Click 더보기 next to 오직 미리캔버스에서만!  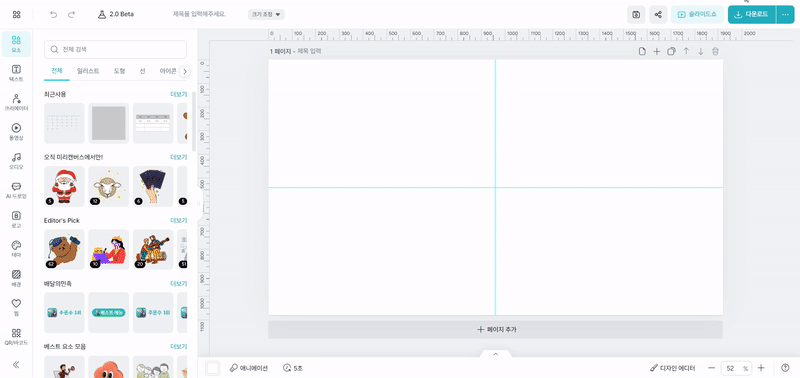click(178, 157)
